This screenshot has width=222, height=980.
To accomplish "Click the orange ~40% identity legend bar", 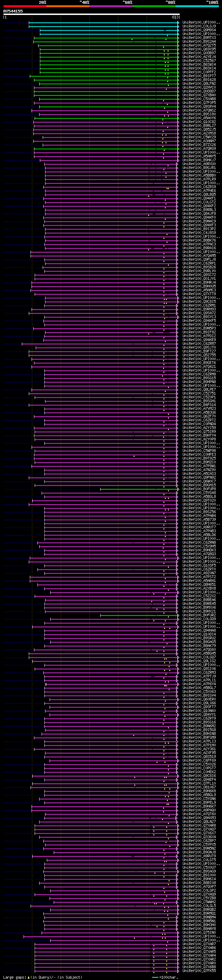I will coord(68,6).
